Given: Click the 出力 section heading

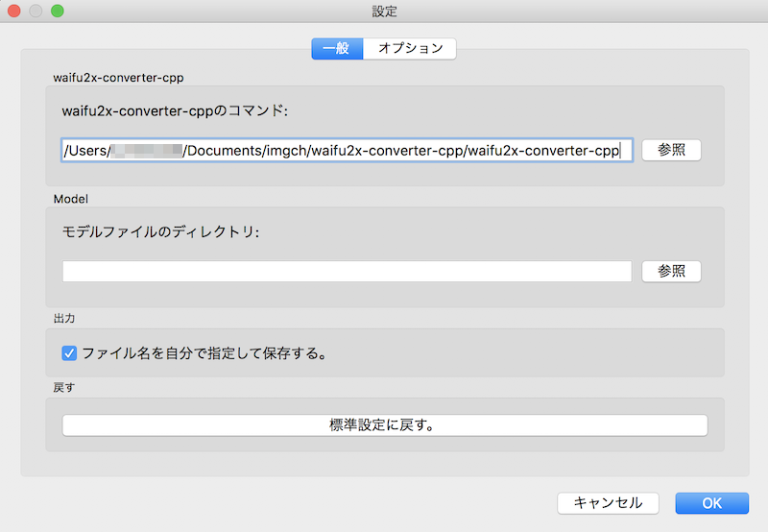Looking at the screenshot, I should pos(64,316).
